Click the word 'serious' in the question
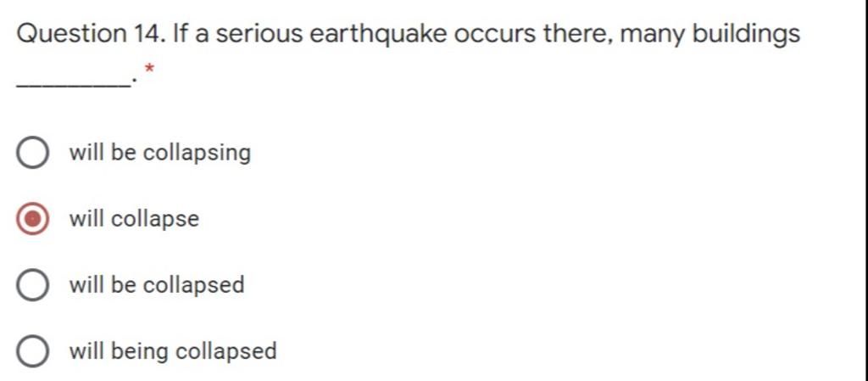Viewport: 868px width, 381px height. 259,34
